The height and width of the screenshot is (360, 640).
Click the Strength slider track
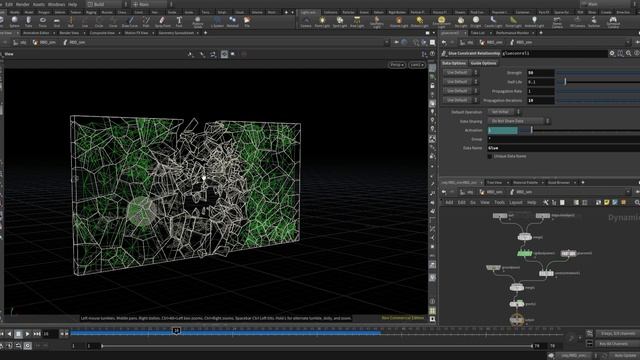[598, 73]
